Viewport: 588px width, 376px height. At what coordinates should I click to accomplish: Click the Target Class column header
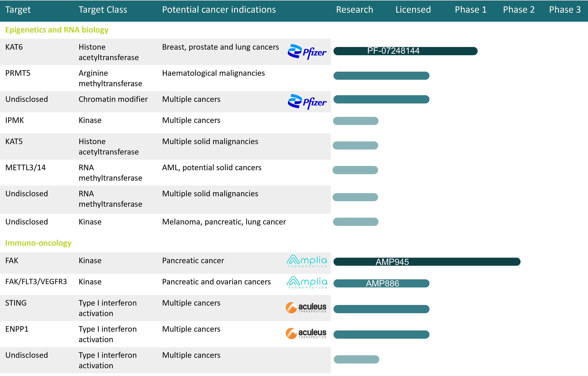(x=103, y=10)
